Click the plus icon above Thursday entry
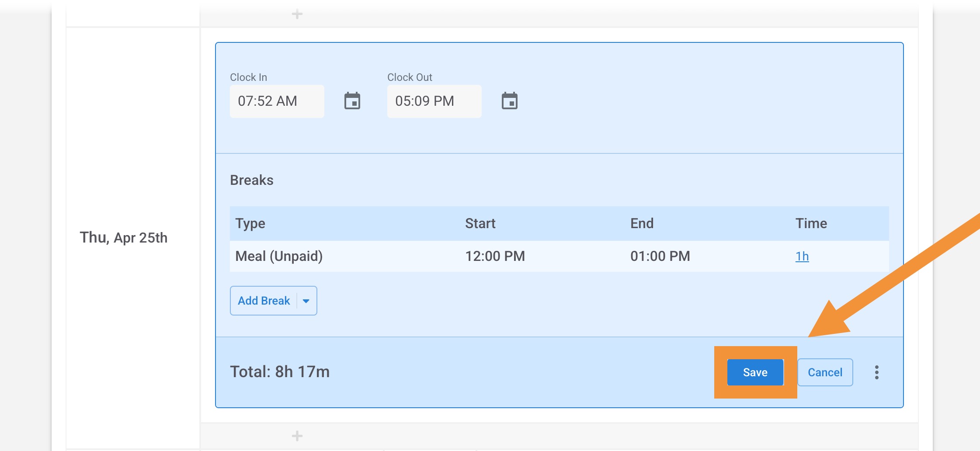 pyautogui.click(x=297, y=14)
